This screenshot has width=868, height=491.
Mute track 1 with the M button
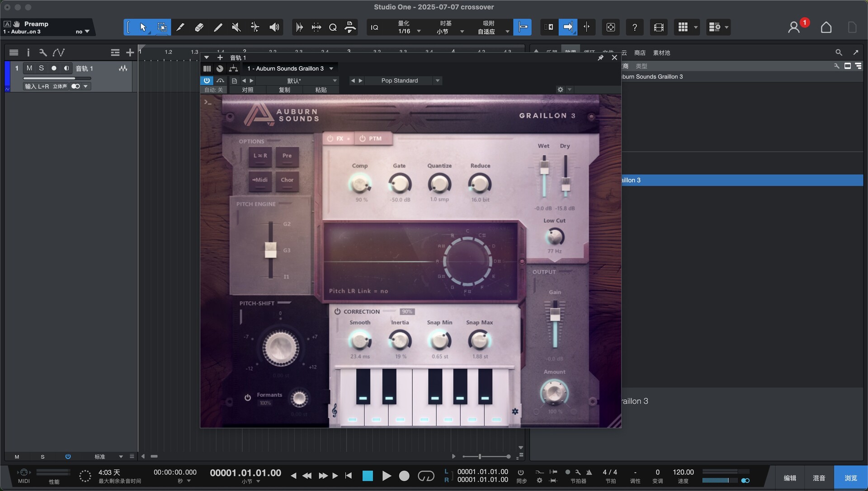pyautogui.click(x=29, y=68)
